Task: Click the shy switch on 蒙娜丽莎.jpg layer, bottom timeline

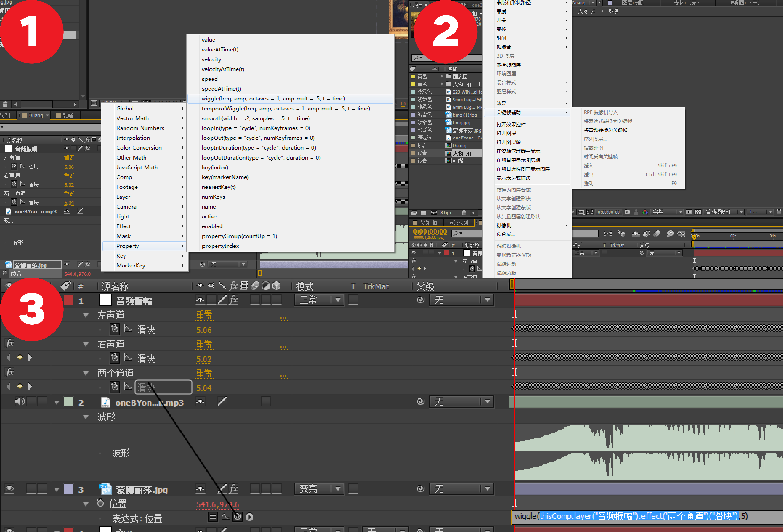Action: [x=200, y=488]
